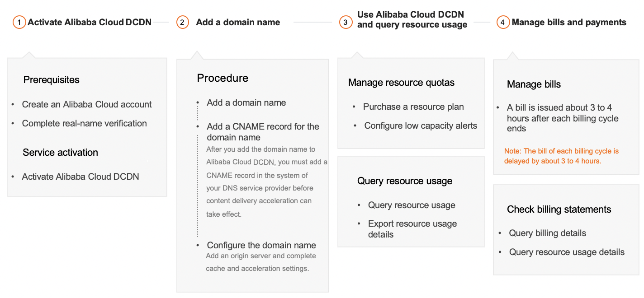644x298 pixels.
Task: Open bold step 2 heading 'Add a domain name'
Action: tap(238, 22)
